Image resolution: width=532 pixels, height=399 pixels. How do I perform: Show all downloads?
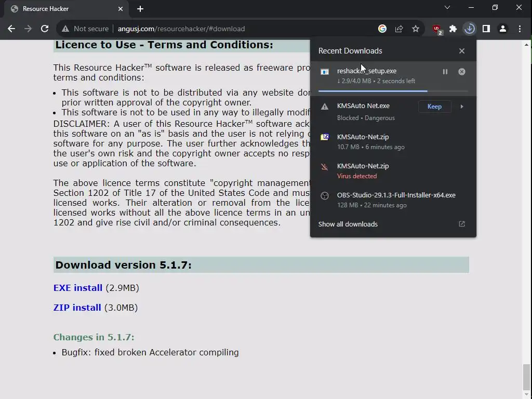348,224
